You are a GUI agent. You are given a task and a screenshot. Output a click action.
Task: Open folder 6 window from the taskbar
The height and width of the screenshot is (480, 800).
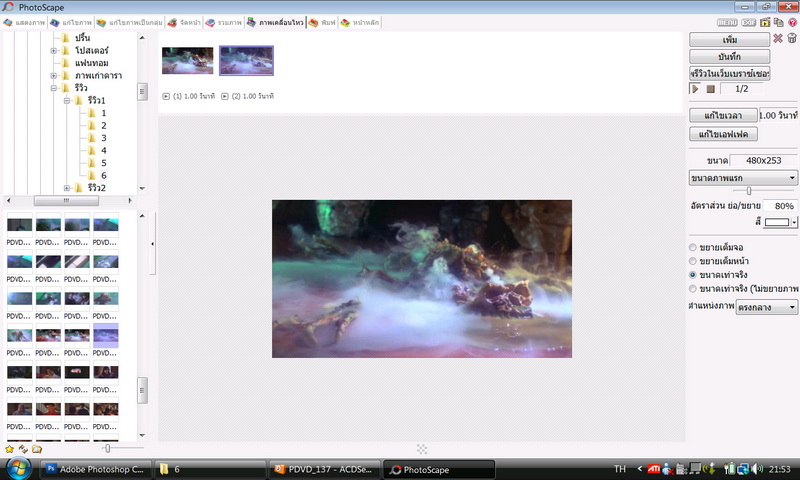[210, 469]
